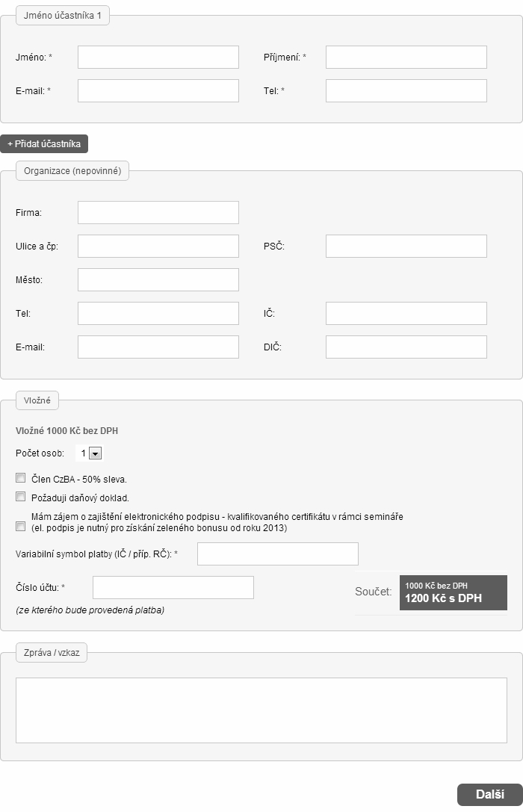Click the DIČ input field
This screenshot has width=523, height=812.
click(x=406, y=347)
